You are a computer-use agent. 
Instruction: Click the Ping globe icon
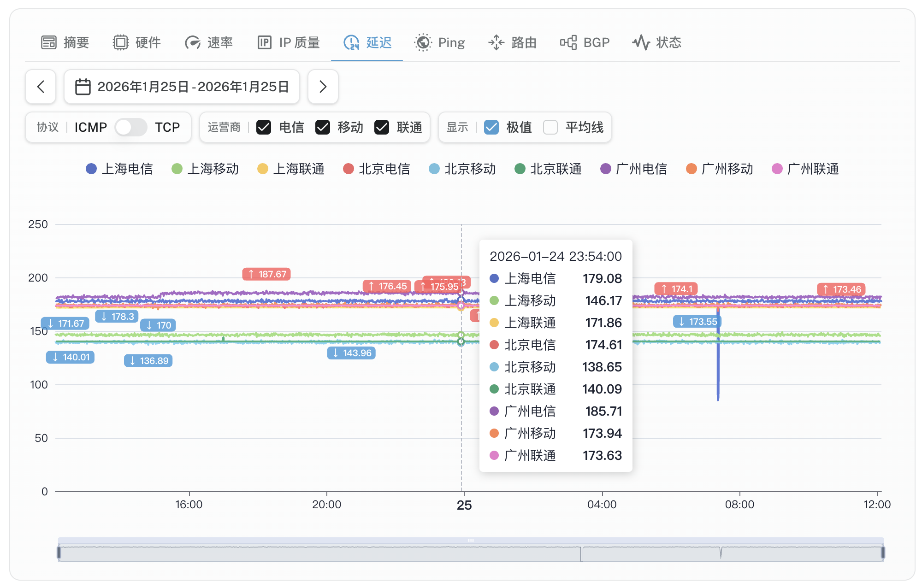coord(423,42)
